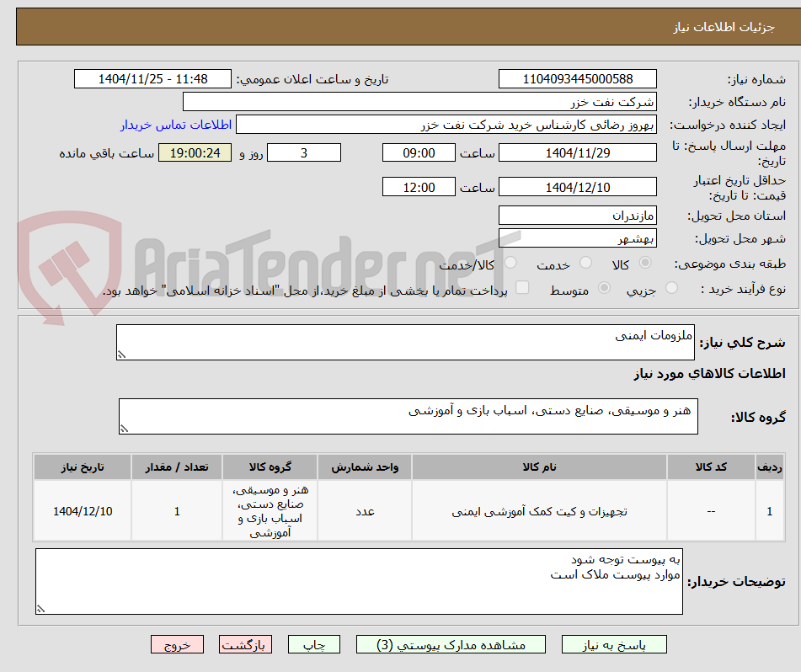The image size is (801, 672).
Task: Click the گروه کالا column header in table
Action: pos(270,467)
